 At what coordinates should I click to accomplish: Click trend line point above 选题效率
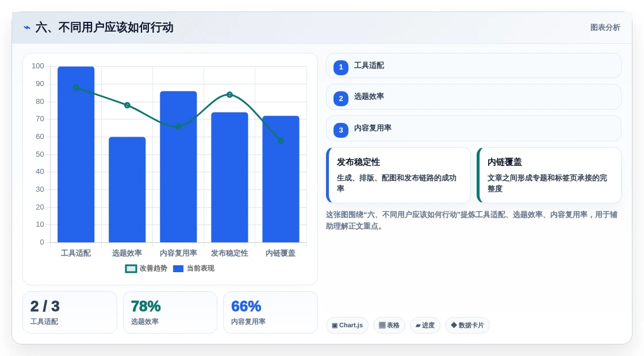[x=127, y=106]
